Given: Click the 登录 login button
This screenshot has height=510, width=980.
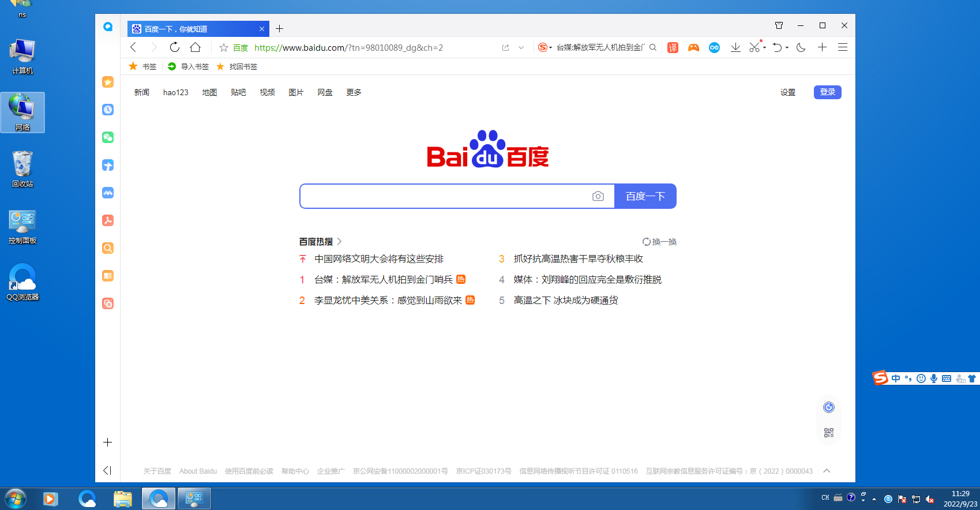Looking at the screenshot, I should 828,92.
